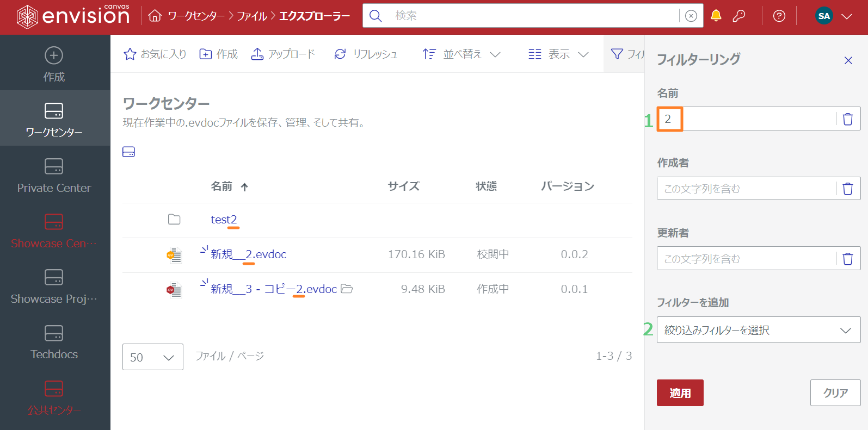
Task: Clear 作成者 filter with trash icon
Action: [848, 189]
